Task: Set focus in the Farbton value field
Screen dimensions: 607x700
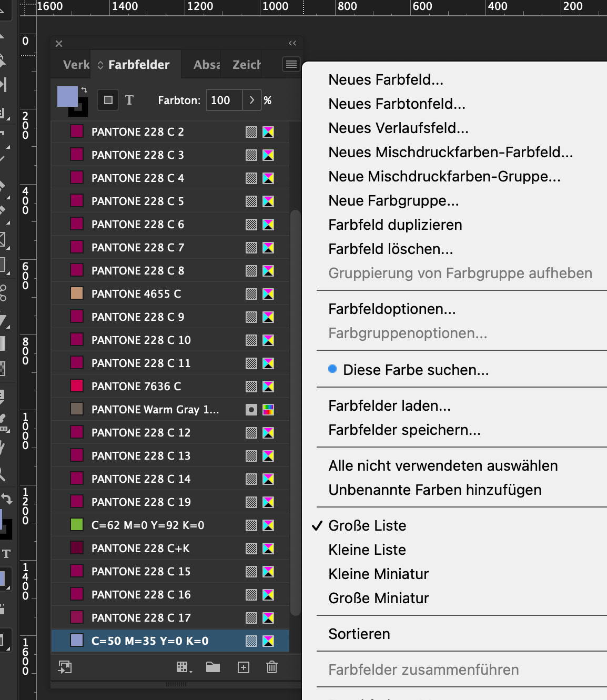Action: pyautogui.click(x=224, y=100)
